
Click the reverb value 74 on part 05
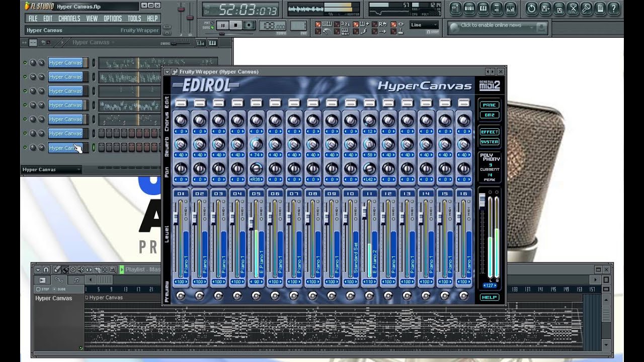pos(256,155)
